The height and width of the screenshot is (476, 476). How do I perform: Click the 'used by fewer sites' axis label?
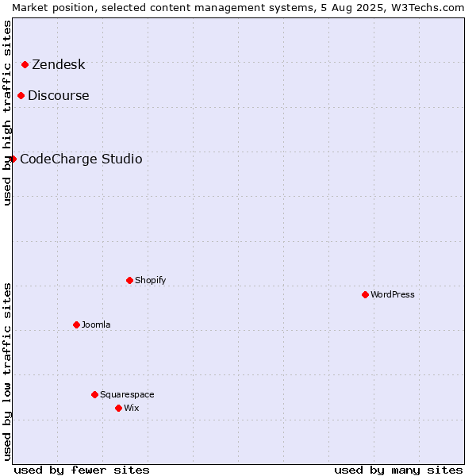(x=82, y=470)
